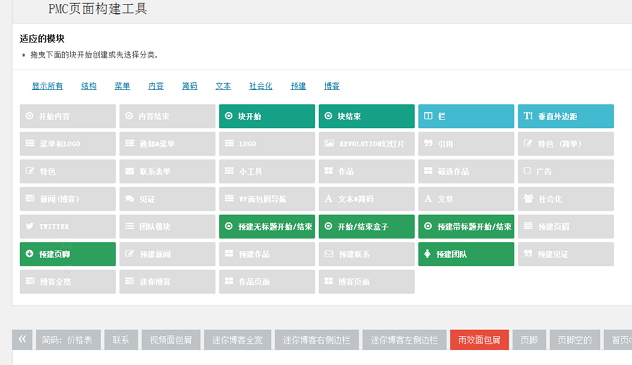
Task: Select the 预建作品 module
Action: pos(267,254)
